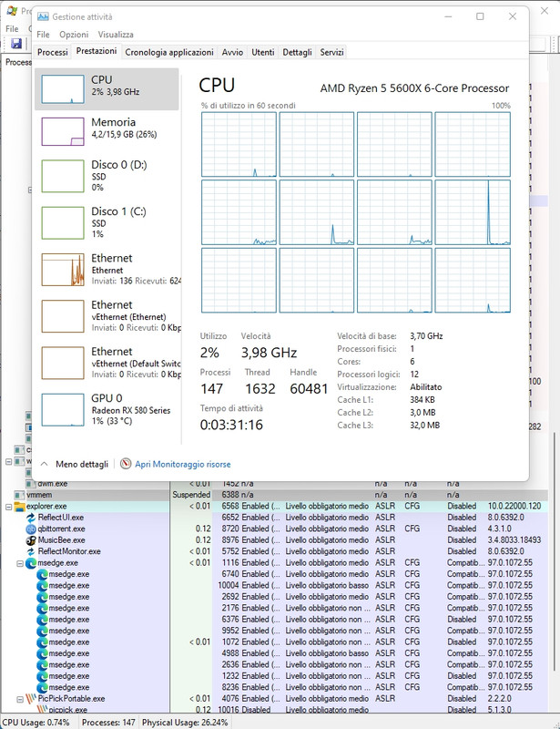Click Processes: 147 in the status bar
The width and height of the screenshot is (560, 729).
point(108,723)
